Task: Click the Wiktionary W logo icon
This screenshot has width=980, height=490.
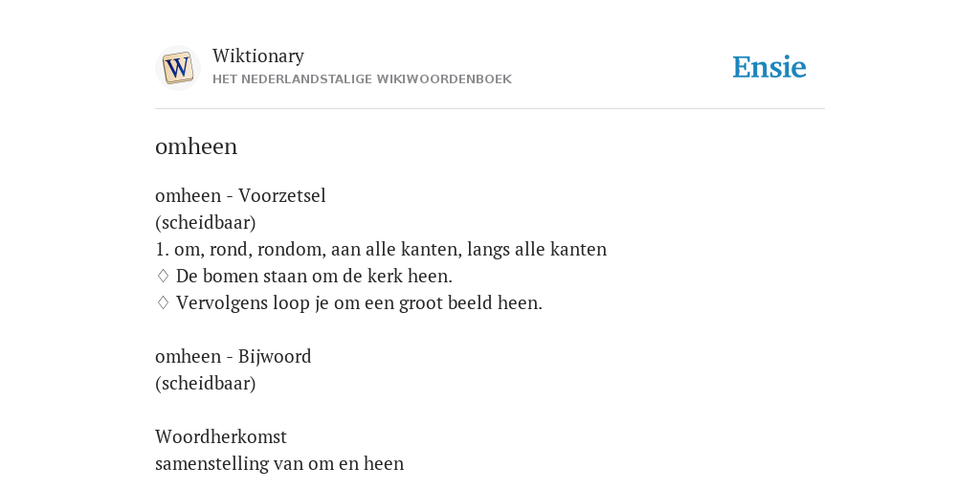Action: (178, 68)
